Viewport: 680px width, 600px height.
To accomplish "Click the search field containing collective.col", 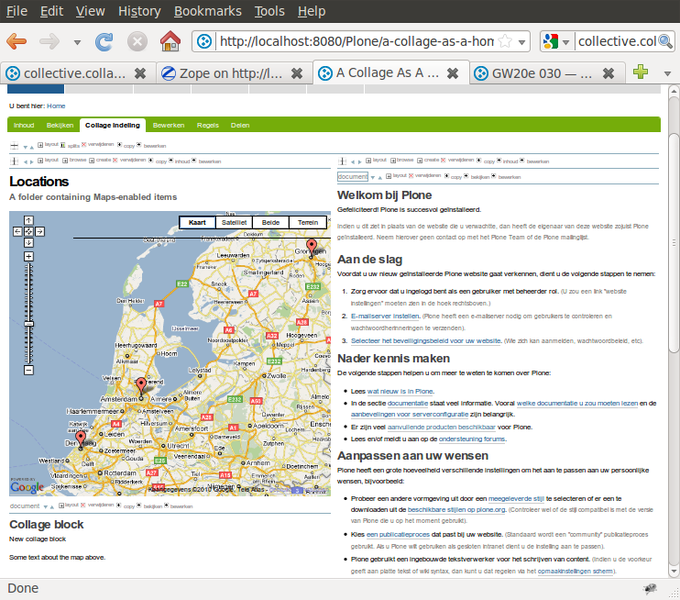I will pyautogui.click(x=617, y=42).
